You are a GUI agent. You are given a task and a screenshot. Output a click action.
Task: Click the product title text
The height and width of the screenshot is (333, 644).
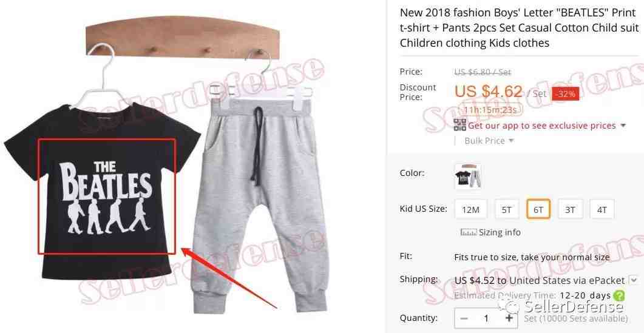click(520, 27)
